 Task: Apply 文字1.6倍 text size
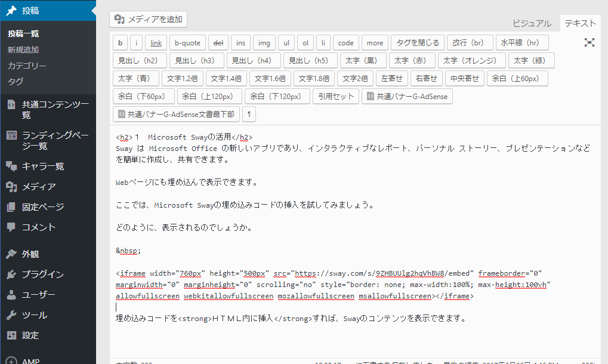(x=270, y=78)
